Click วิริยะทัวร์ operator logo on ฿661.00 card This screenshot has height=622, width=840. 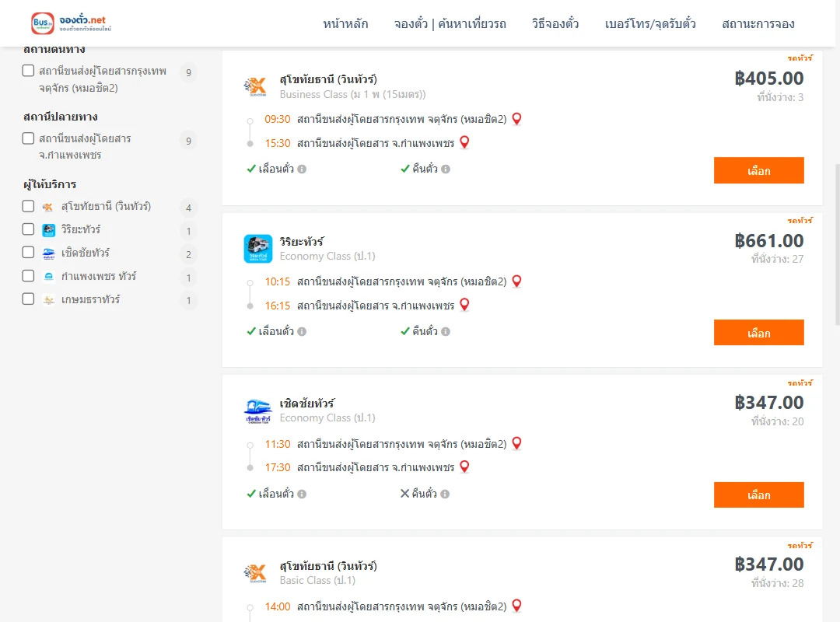point(257,249)
